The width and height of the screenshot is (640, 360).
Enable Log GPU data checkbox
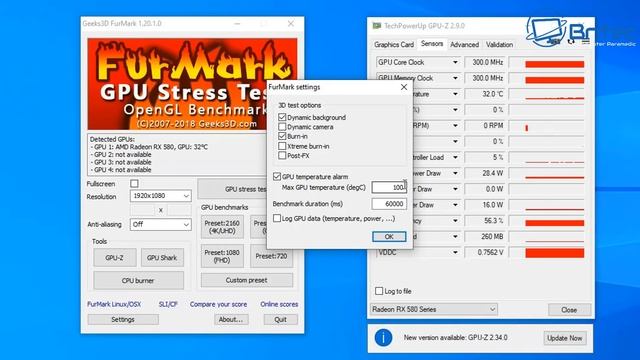(277, 218)
